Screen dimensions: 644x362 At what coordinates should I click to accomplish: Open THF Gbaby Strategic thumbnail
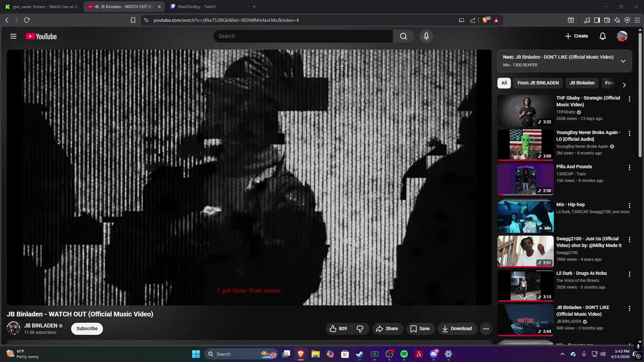click(525, 111)
